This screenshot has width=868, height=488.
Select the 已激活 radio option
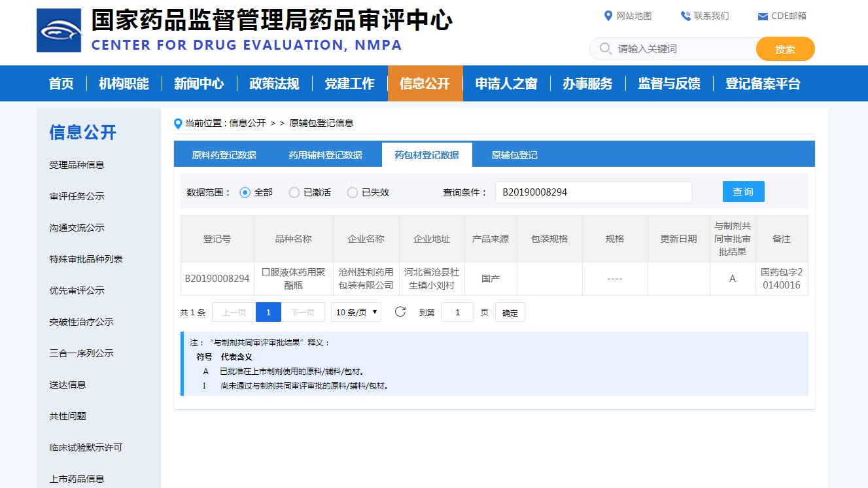(294, 192)
